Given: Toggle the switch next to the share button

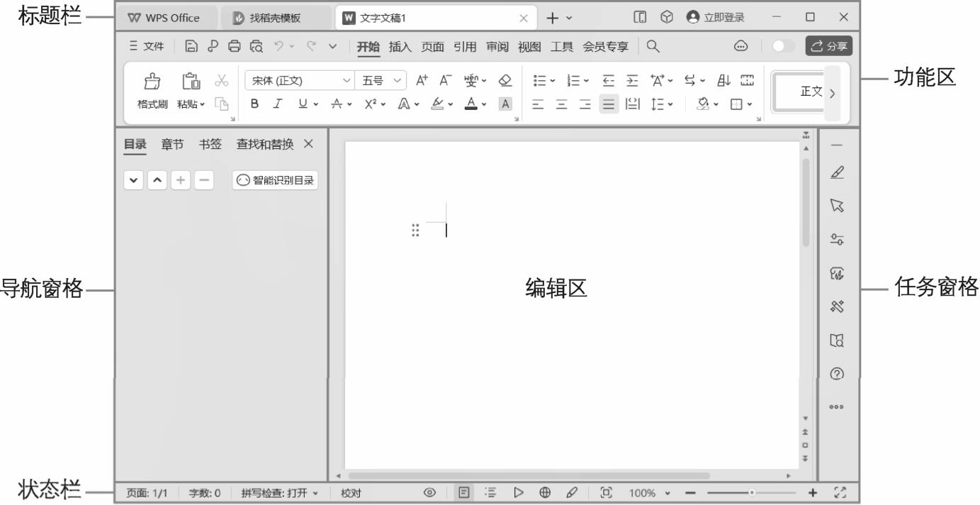Looking at the screenshot, I should coord(783,46).
